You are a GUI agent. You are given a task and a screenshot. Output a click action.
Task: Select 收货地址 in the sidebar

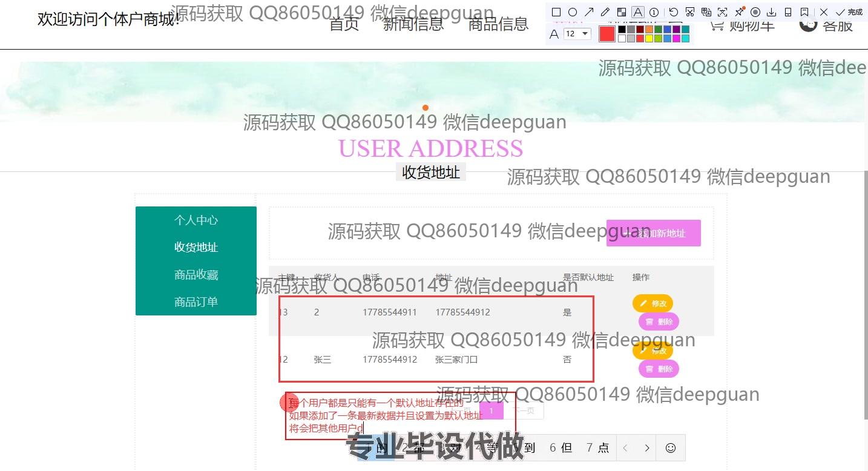point(196,248)
